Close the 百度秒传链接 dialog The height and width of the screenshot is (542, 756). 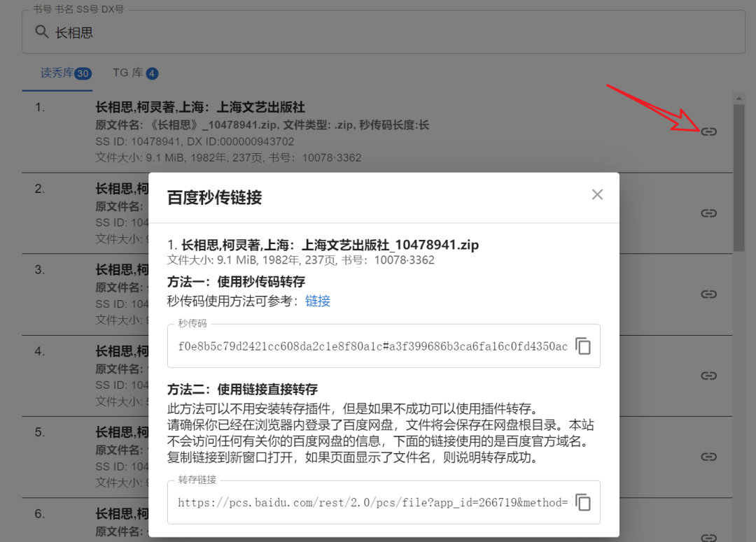597,194
